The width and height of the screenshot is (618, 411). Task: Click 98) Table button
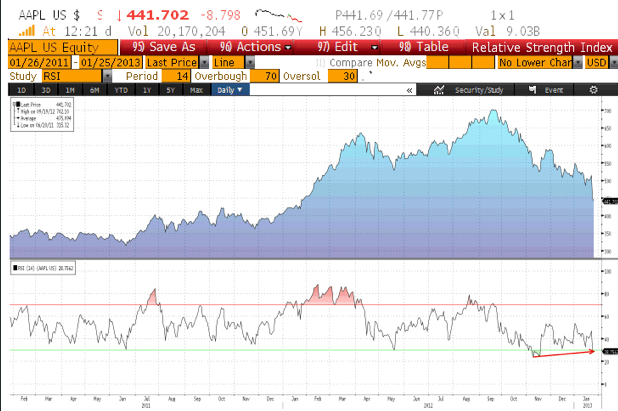pyautogui.click(x=423, y=47)
